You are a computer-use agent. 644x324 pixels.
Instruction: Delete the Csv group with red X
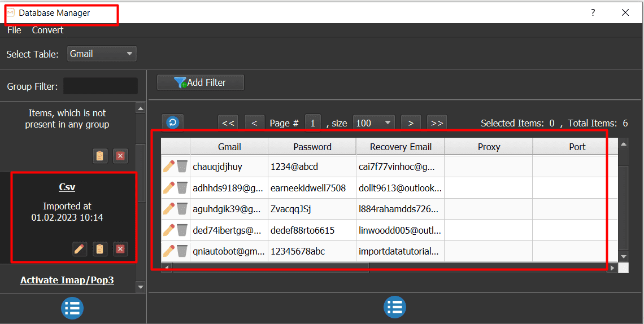click(120, 249)
